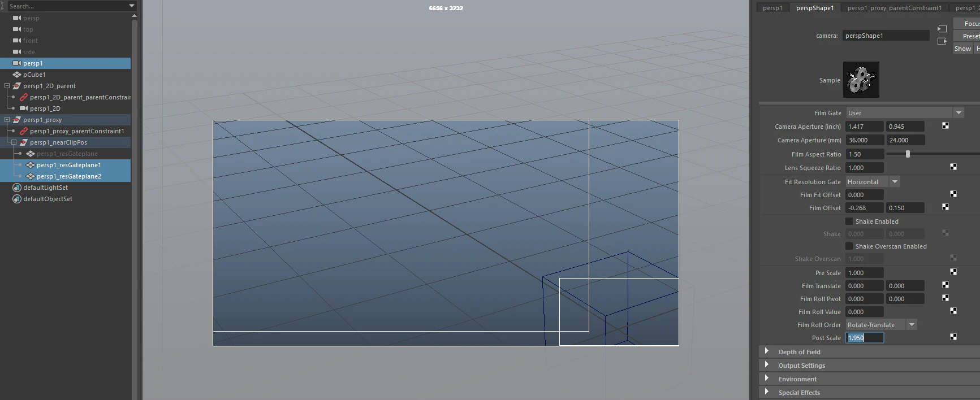980x400 pixels.
Task: Click the Pre Scale value field
Action: click(865, 273)
